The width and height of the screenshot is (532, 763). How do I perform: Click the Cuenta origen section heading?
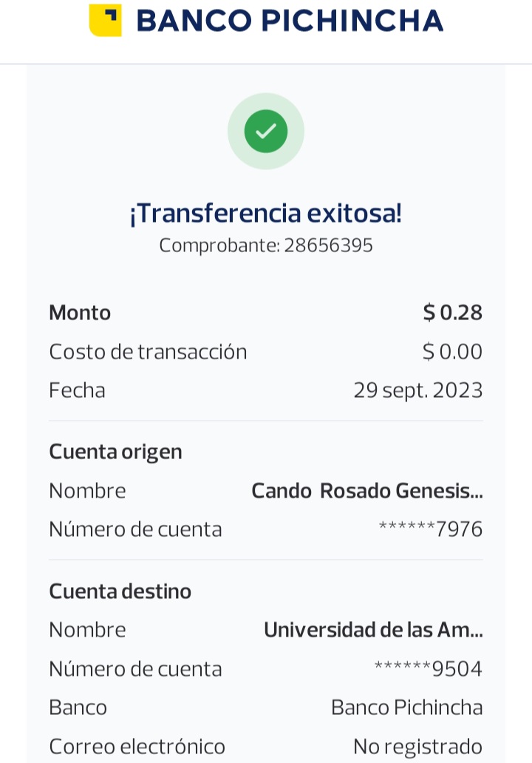(115, 452)
